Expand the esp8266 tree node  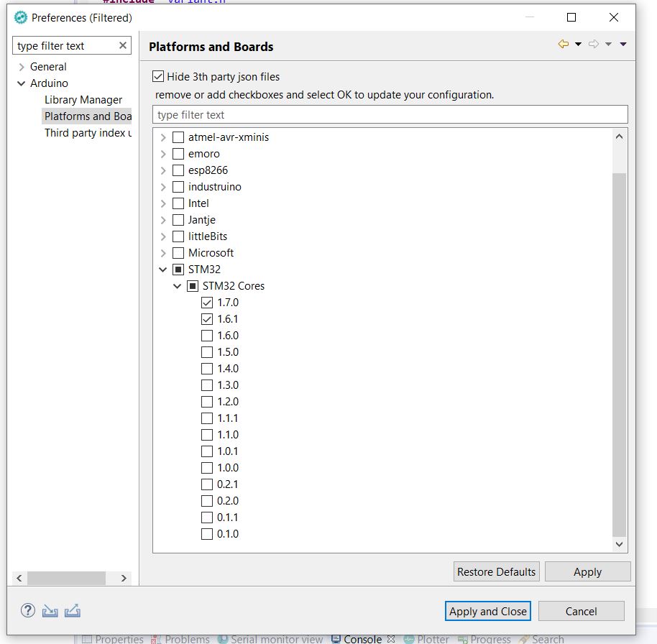click(163, 170)
